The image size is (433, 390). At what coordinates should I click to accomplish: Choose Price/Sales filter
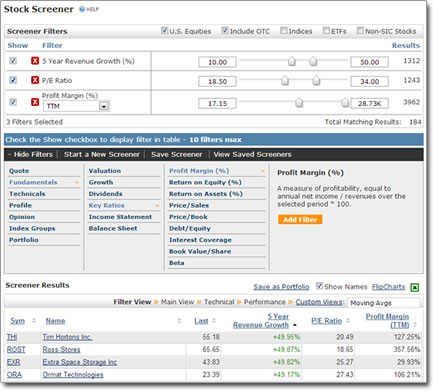coord(189,205)
